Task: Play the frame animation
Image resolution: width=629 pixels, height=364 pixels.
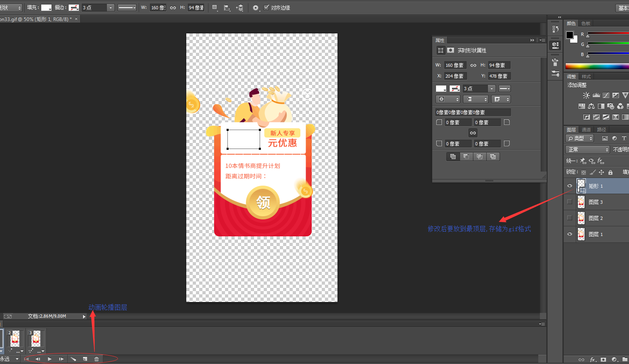Action: [x=50, y=359]
